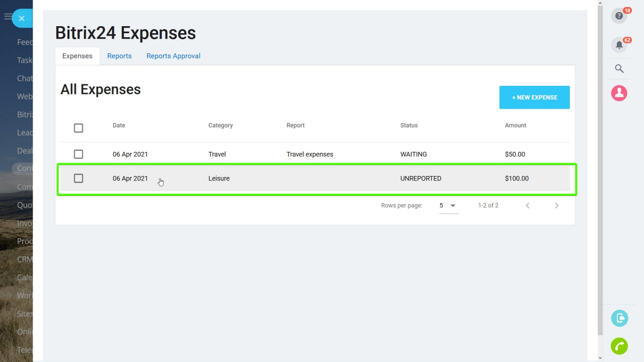The height and width of the screenshot is (362, 644).
Task: Click the Category column header
Action: (x=220, y=125)
